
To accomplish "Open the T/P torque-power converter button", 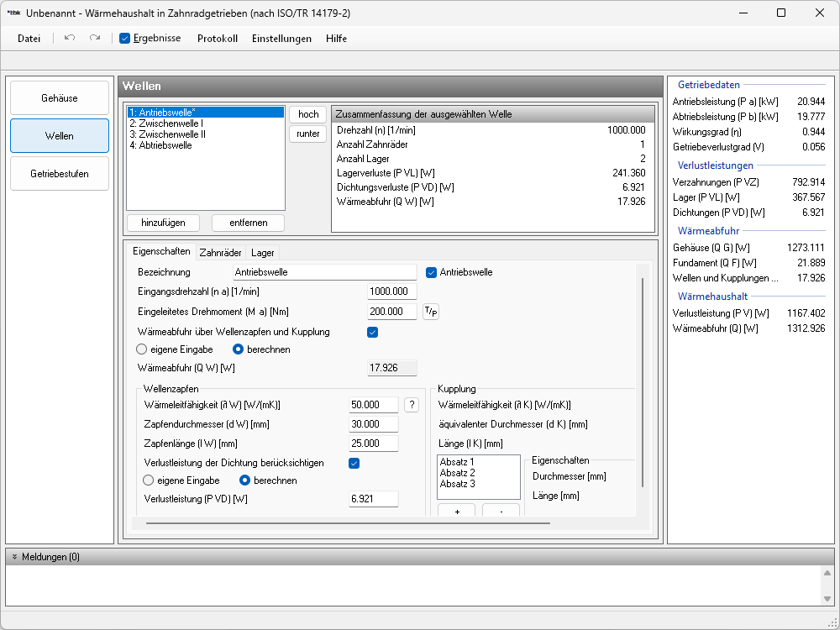I will [x=430, y=312].
